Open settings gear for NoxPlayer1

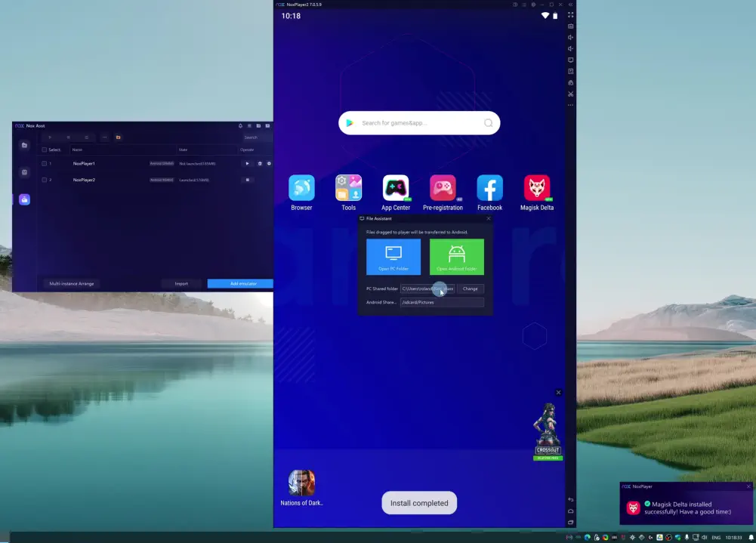point(269,163)
